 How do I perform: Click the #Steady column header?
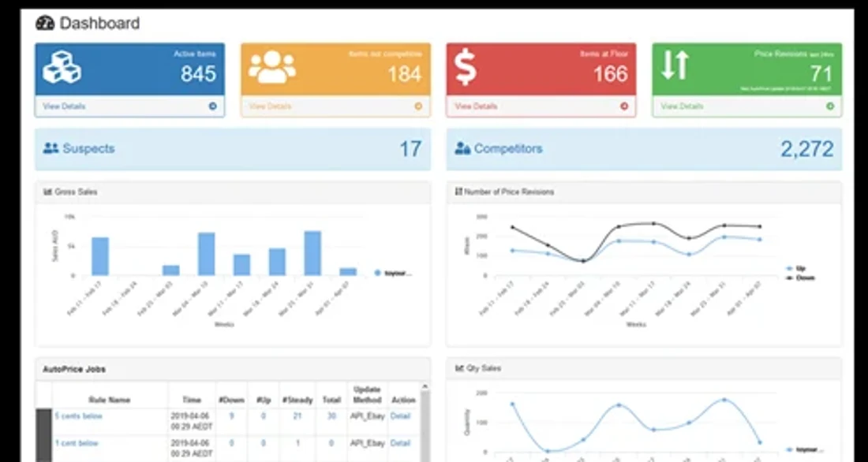pos(297,400)
